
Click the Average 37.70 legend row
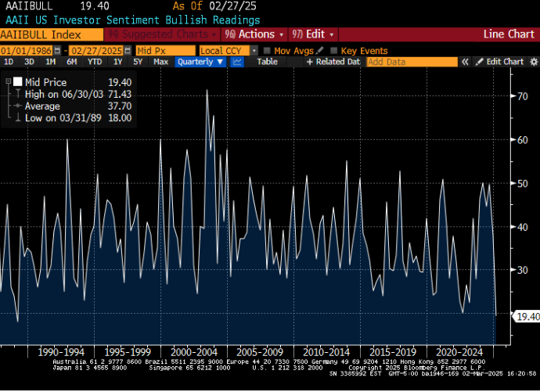(77, 106)
